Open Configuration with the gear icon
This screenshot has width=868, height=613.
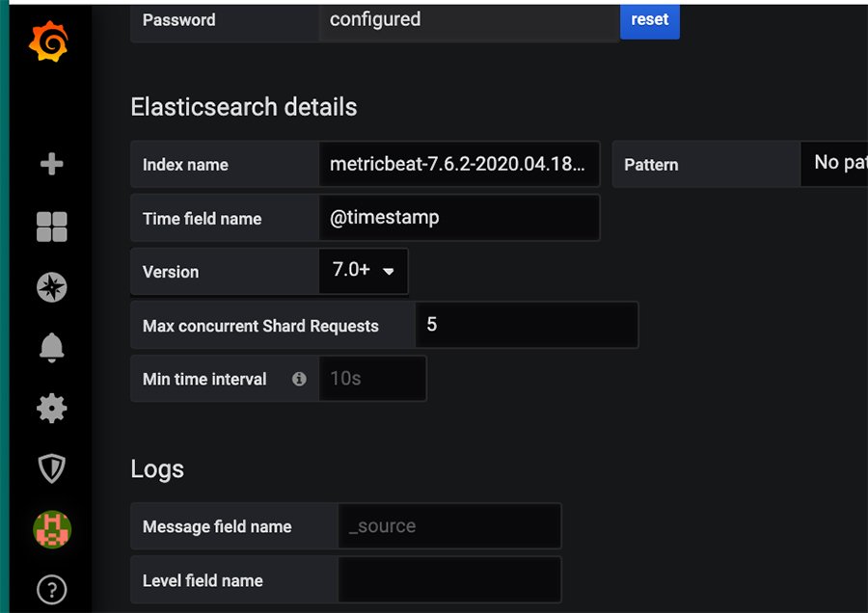[50, 408]
